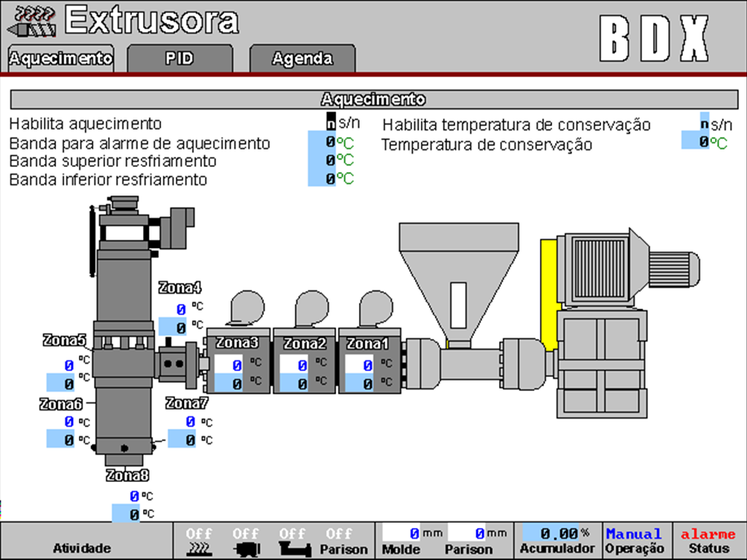This screenshot has width=747, height=560.
Task: Select the Temperatura de conservação value field
Action: (694, 141)
